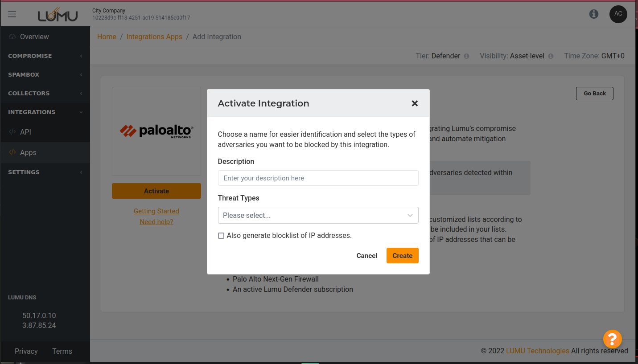This screenshot has height=364, width=638.
Task: Open the hamburger navigation menu
Action: (12, 14)
